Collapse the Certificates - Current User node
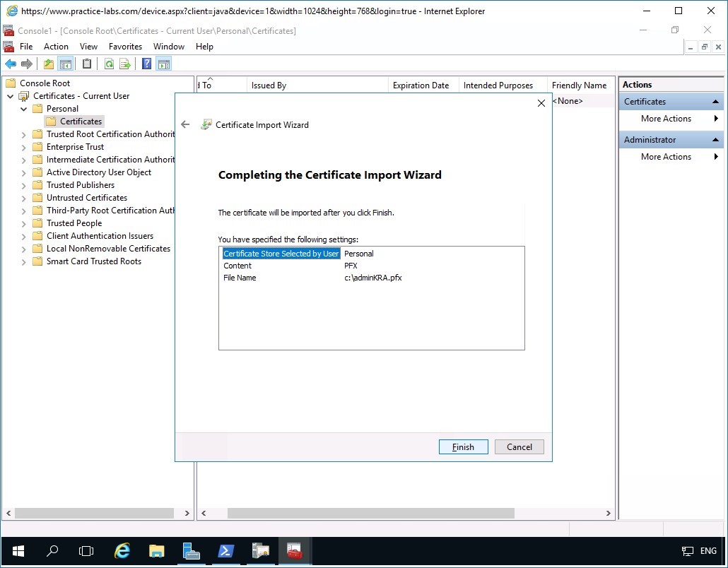 pyautogui.click(x=10, y=97)
